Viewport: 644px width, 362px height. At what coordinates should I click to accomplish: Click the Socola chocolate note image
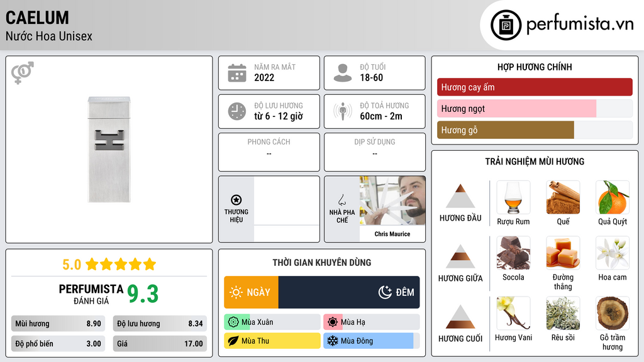513,253
